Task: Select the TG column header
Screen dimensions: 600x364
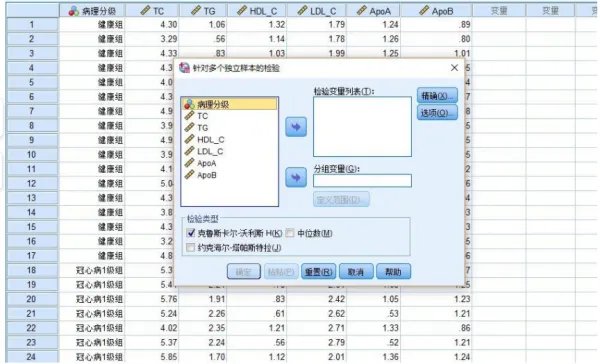Action: click(x=203, y=11)
